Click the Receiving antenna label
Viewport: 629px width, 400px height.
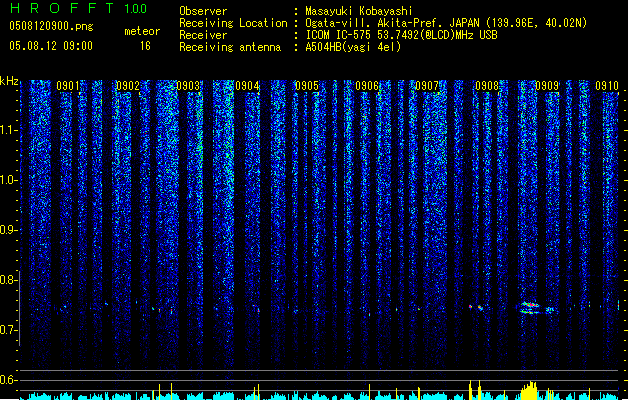(230, 47)
